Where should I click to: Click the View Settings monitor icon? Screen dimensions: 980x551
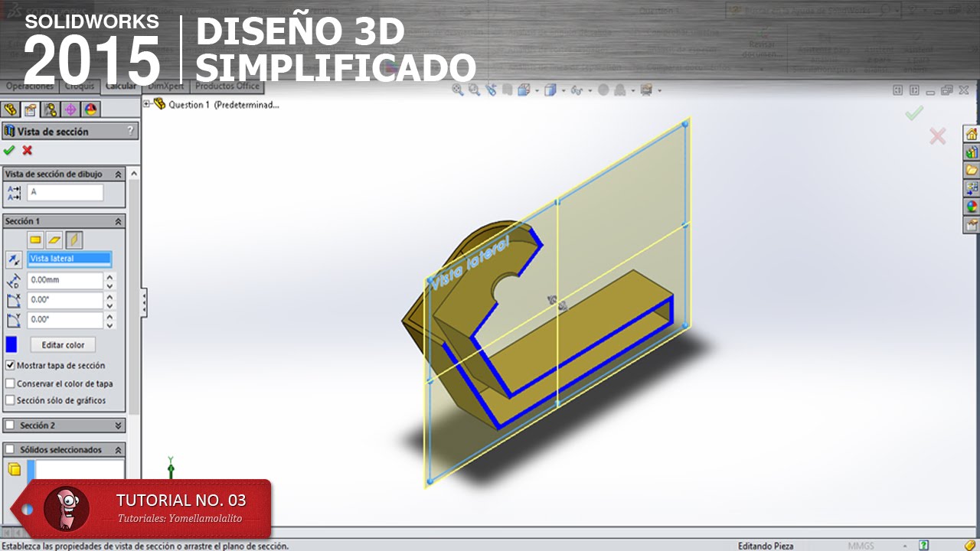pos(646,90)
